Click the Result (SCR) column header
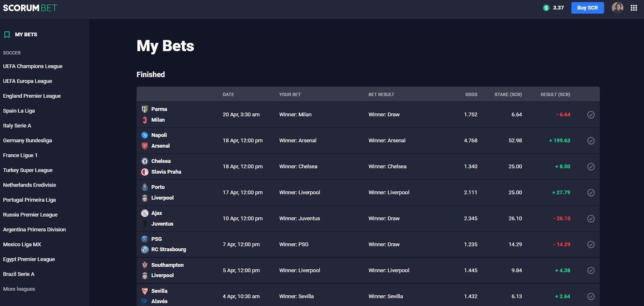 pyautogui.click(x=555, y=94)
